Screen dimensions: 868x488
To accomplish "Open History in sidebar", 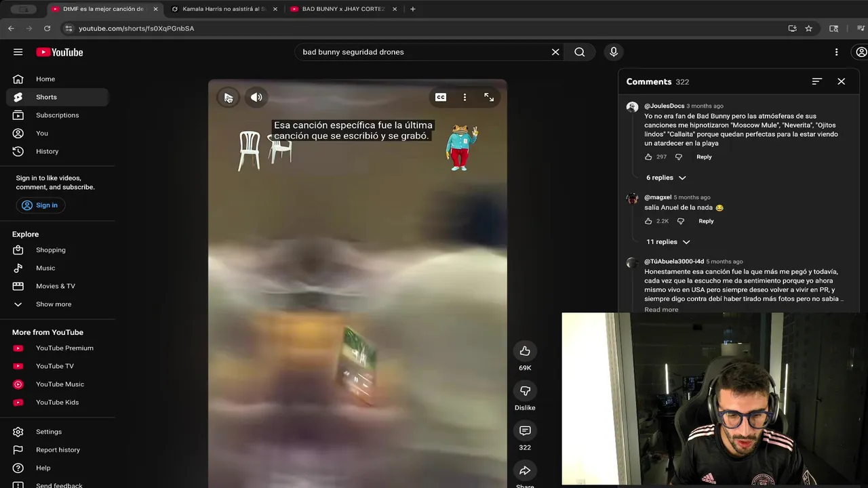I will pyautogui.click(x=58, y=152).
